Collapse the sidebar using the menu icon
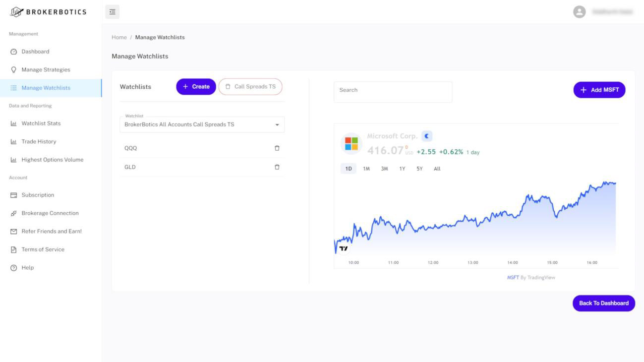Screen dimensions: 644x362 pyautogui.click(x=113, y=12)
